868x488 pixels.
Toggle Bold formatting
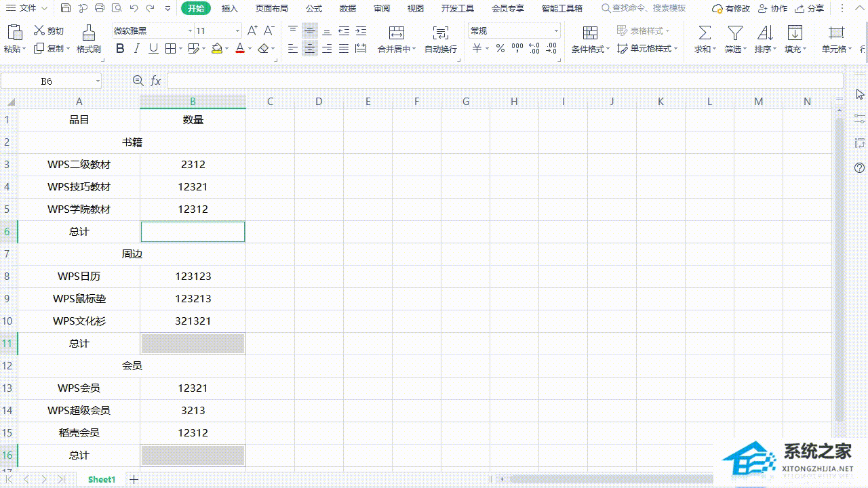pyautogui.click(x=120, y=49)
